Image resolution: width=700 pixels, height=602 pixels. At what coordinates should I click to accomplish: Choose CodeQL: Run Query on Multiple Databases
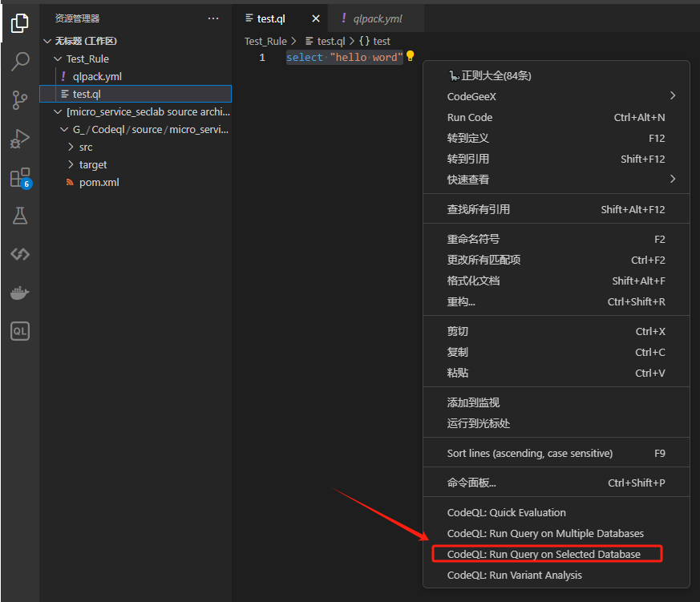tap(556, 533)
